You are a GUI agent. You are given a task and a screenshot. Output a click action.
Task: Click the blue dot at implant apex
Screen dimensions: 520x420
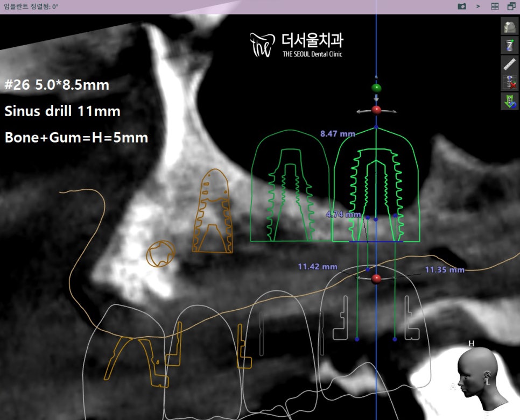[376, 127]
